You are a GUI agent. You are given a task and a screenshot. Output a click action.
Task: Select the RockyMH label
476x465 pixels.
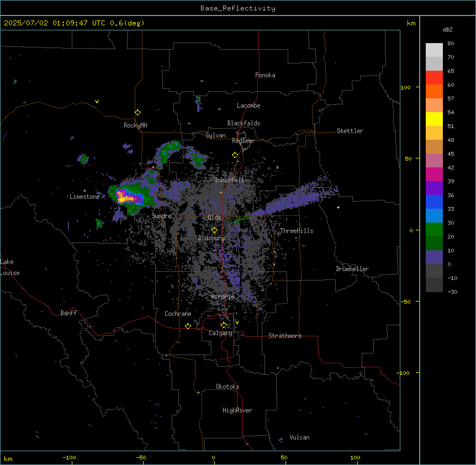(x=135, y=125)
